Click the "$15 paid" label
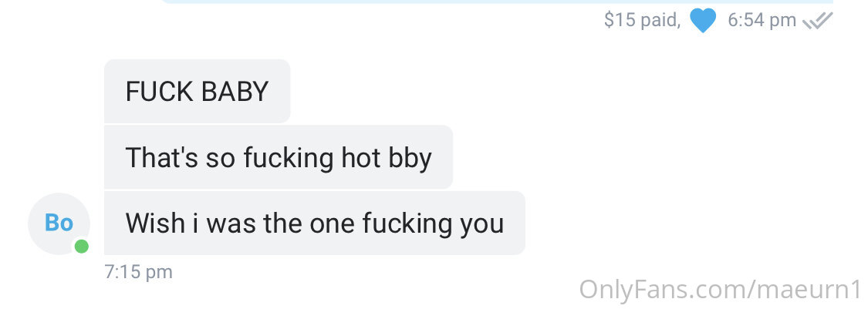The image size is (868, 309). click(642, 21)
